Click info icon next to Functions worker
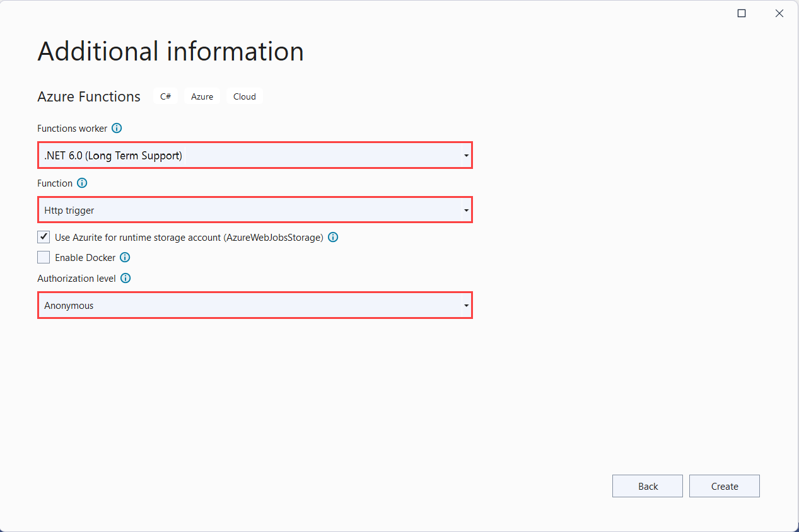The height and width of the screenshot is (532, 799). (x=117, y=128)
